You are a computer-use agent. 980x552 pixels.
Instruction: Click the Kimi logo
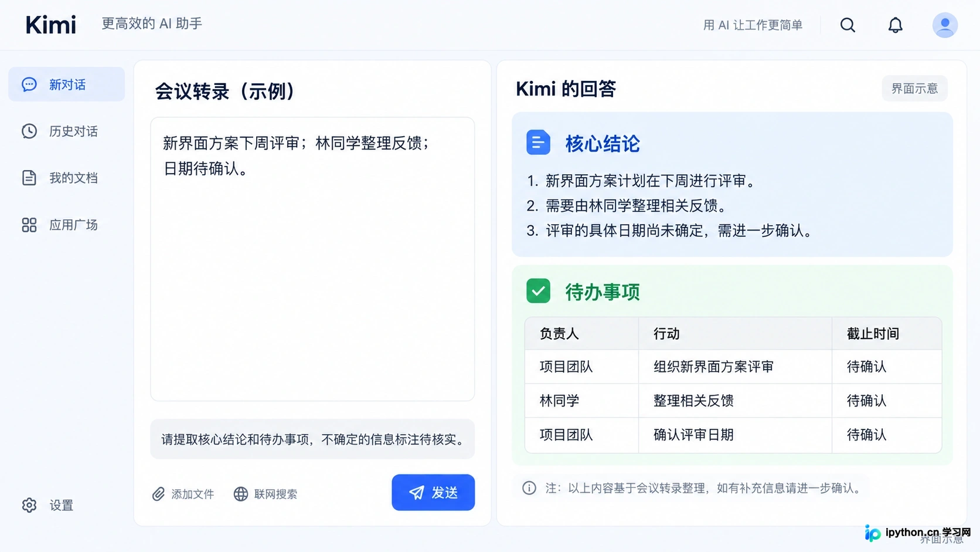(51, 25)
